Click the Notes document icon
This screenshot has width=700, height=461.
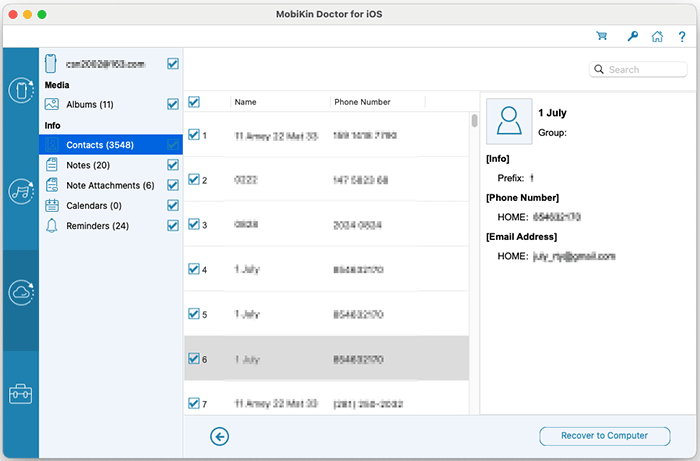click(x=52, y=165)
